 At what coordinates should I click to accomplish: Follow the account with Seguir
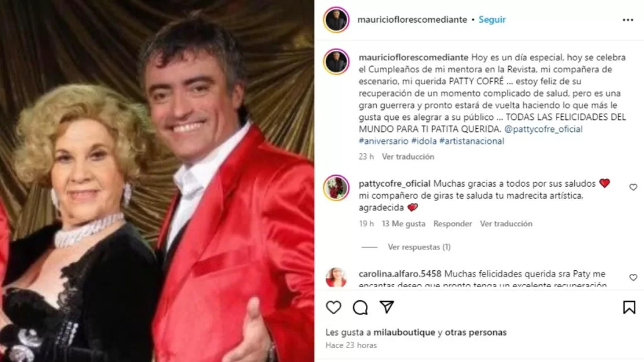coord(492,19)
